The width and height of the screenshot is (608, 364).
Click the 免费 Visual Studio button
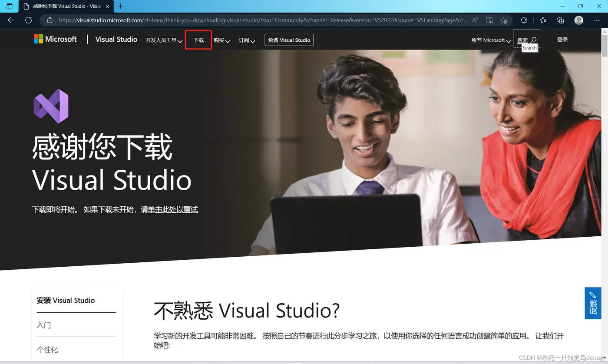289,40
